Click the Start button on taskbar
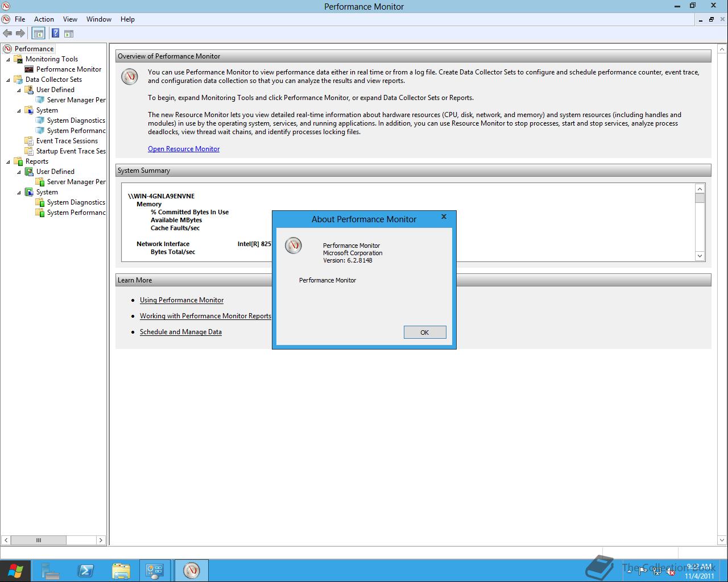 [x=15, y=571]
